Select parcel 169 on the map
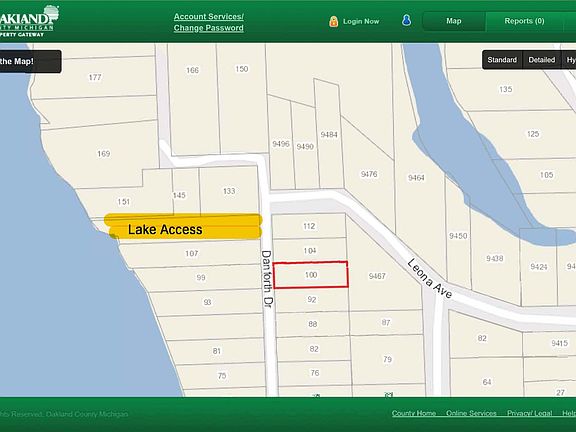The width and height of the screenshot is (576, 432). pos(103,154)
